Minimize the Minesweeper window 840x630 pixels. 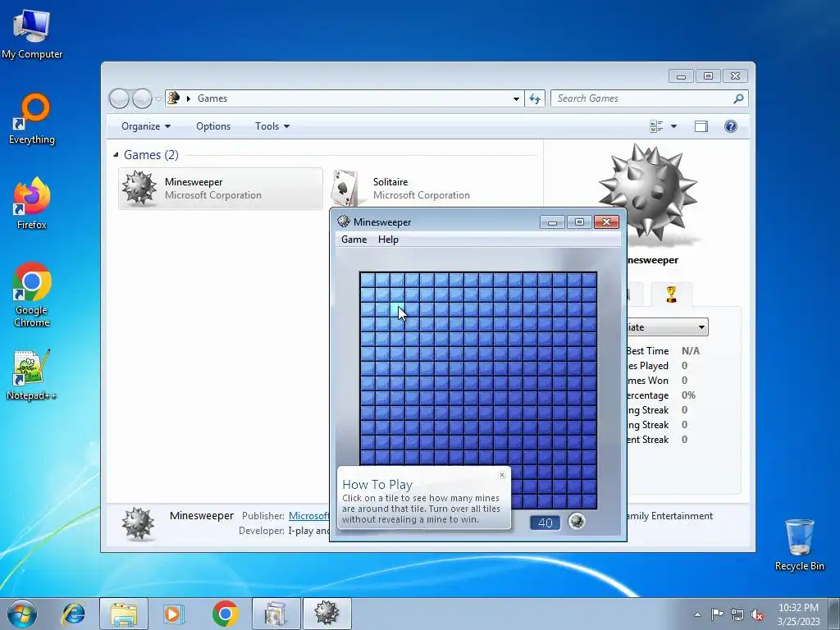point(552,222)
